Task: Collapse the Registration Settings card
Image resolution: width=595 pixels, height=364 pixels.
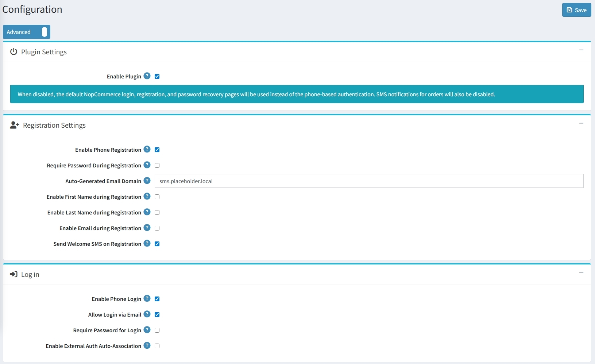Action: (x=581, y=123)
